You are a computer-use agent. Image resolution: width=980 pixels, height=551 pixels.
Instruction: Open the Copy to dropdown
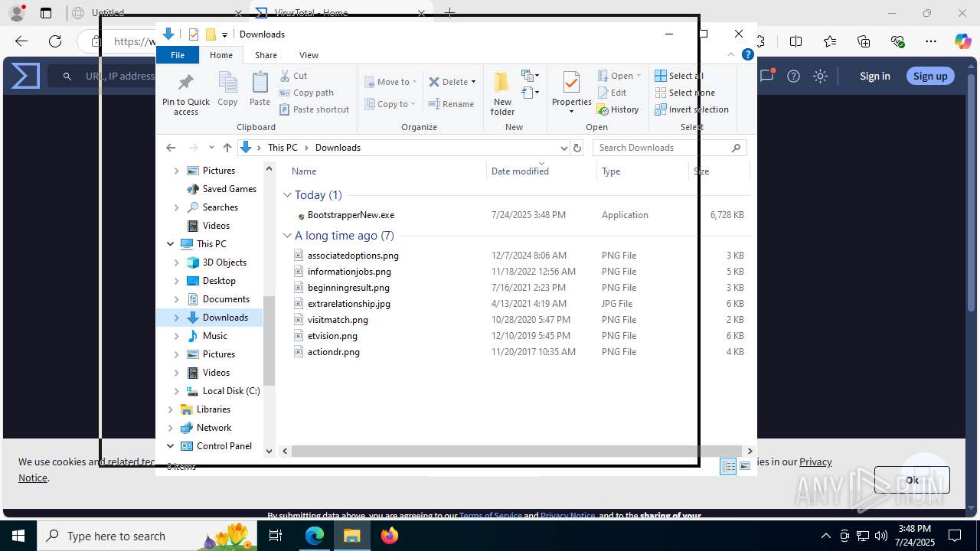(x=390, y=104)
